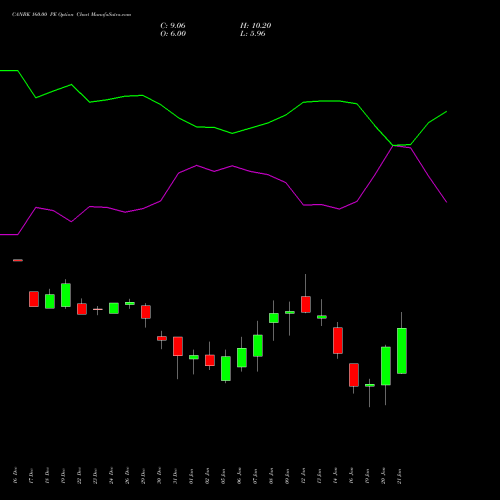Screen dimensions: 500x500
Task: Click the small red dash above 16 Dec
Action: click(x=18, y=260)
